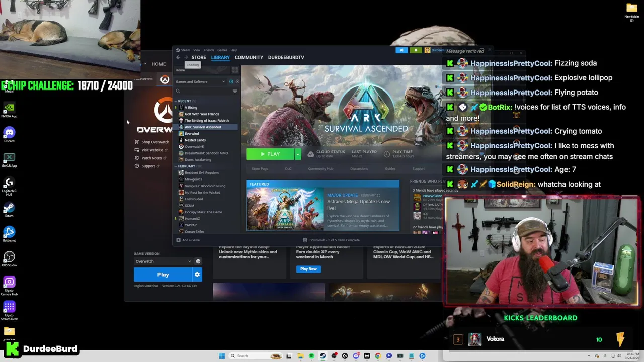The image size is (644, 362).
Task: Open ARK Guides link
Action: pos(390,169)
